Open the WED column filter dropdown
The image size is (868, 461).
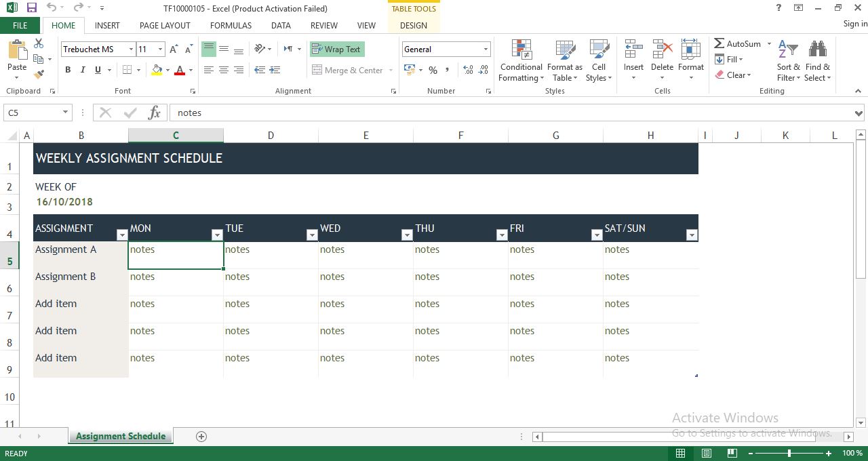coord(407,235)
